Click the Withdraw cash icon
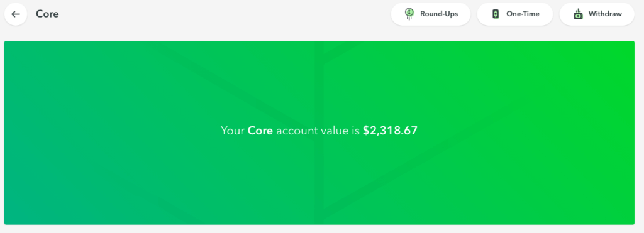 tap(578, 14)
